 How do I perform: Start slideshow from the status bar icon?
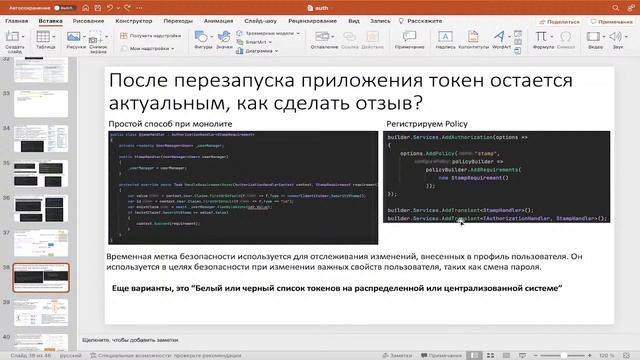(x=522, y=356)
